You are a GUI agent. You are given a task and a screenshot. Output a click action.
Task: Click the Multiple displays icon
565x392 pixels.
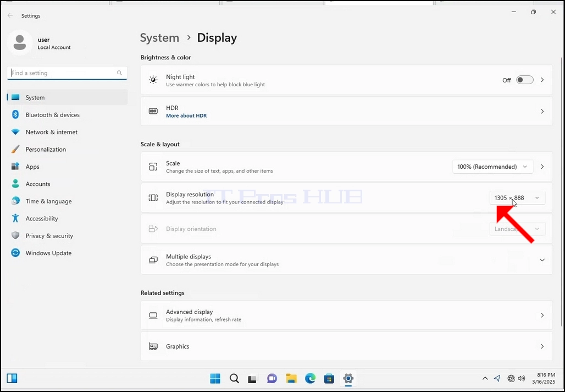coord(153,260)
